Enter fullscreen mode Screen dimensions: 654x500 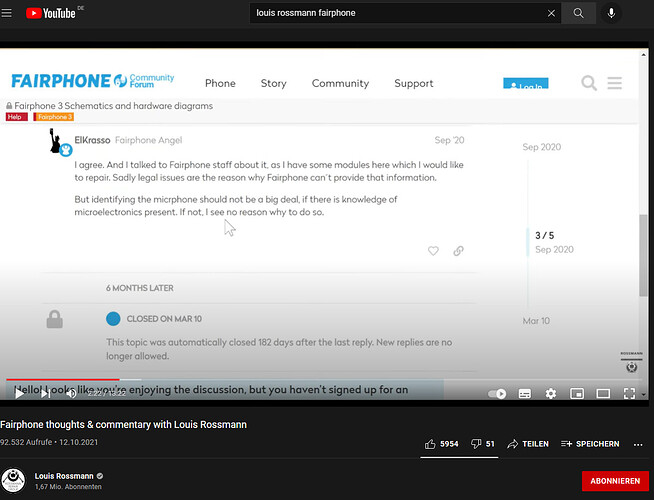(x=629, y=394)
